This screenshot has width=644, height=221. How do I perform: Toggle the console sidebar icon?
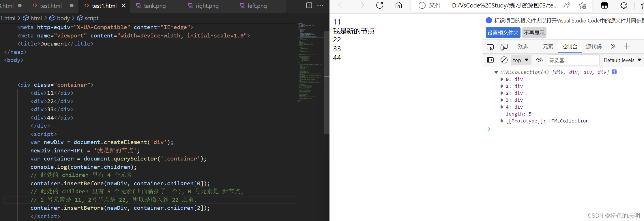(490, 60)
